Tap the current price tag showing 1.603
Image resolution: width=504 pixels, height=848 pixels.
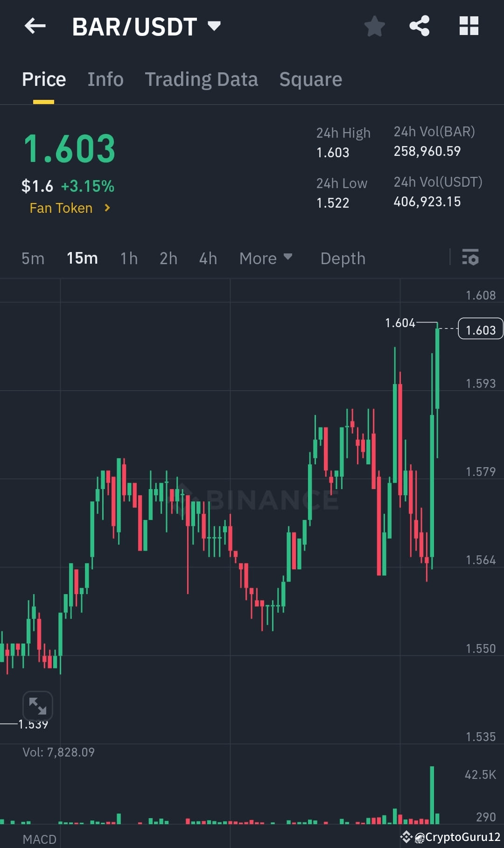point(480,329)
